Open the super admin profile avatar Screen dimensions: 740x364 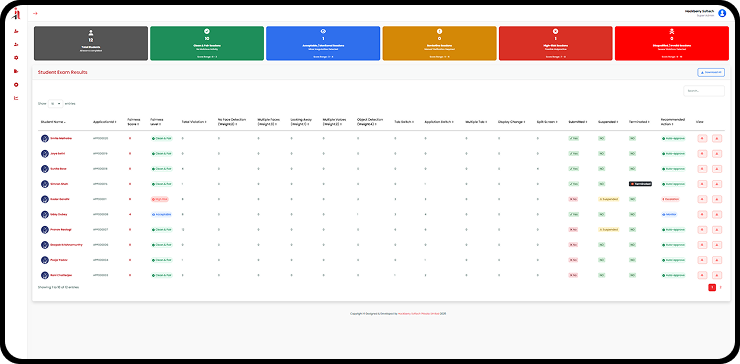[x=722, y=13]
